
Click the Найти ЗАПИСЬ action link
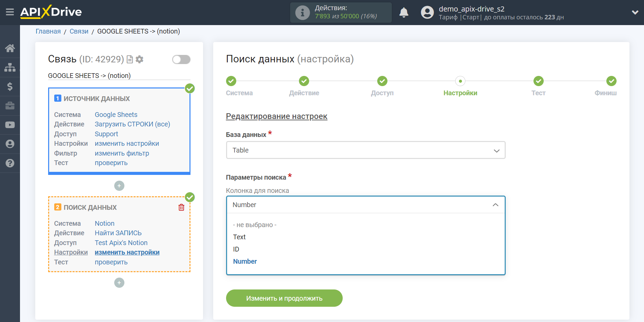coord(118,233)
